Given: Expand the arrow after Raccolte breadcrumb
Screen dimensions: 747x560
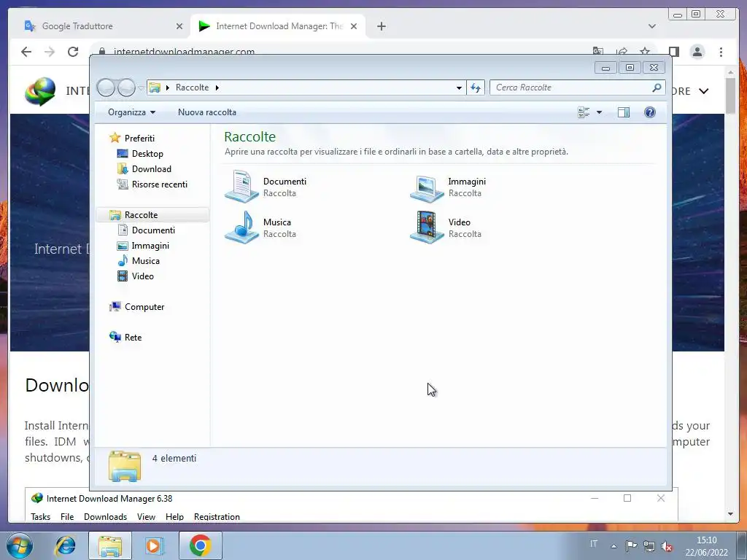Looking at the screenshot, I should point(217,87).
